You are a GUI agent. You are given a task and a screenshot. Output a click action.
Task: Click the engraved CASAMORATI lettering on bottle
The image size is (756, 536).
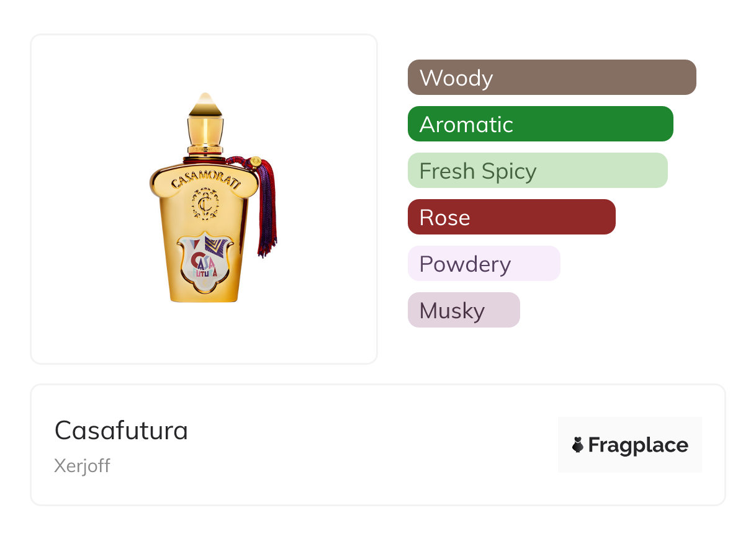pos(204,177)
